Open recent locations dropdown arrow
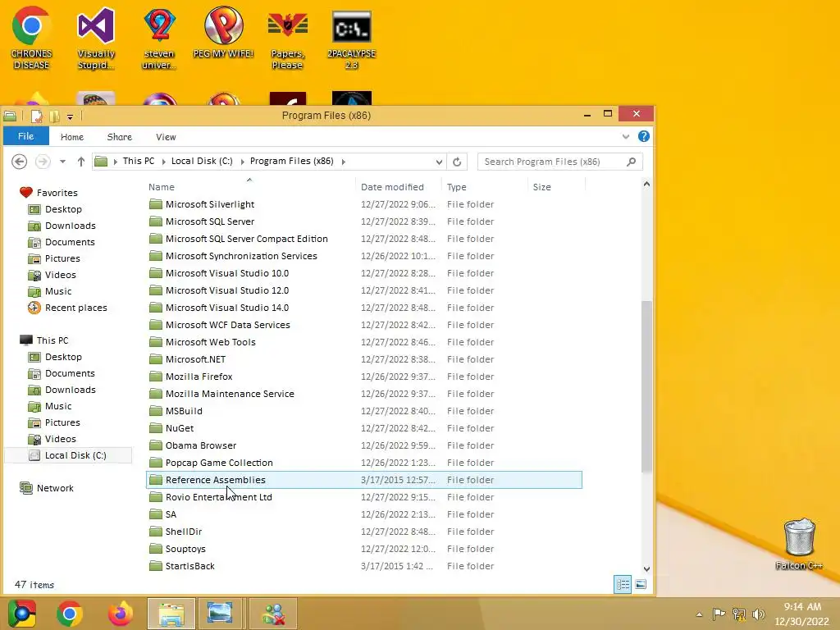The width and height of the screenshot is (840, 630). click(62, 162)
